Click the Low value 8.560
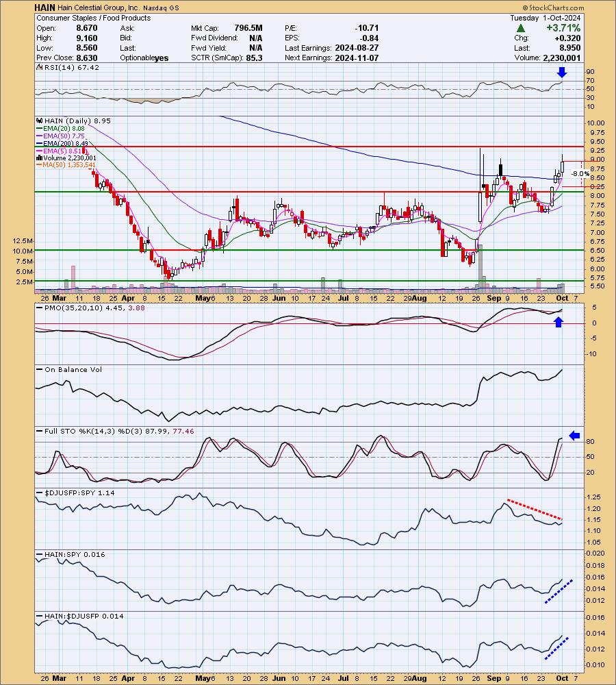Viewport: 616px width, 685px height. [87, 48]
